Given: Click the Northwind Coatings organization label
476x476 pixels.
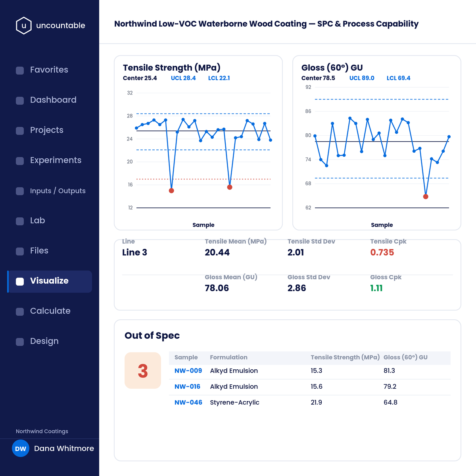Looking at the screenshot, I should [42, 431].
